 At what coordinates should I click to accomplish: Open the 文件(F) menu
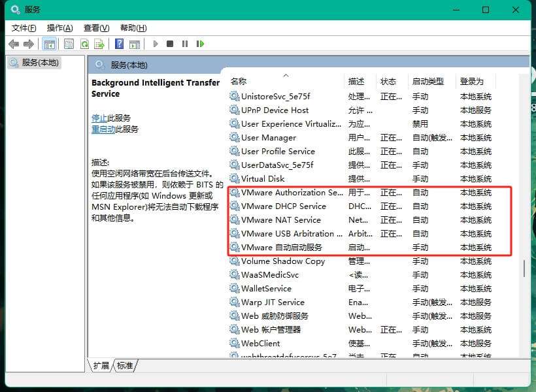click(24, 27)
